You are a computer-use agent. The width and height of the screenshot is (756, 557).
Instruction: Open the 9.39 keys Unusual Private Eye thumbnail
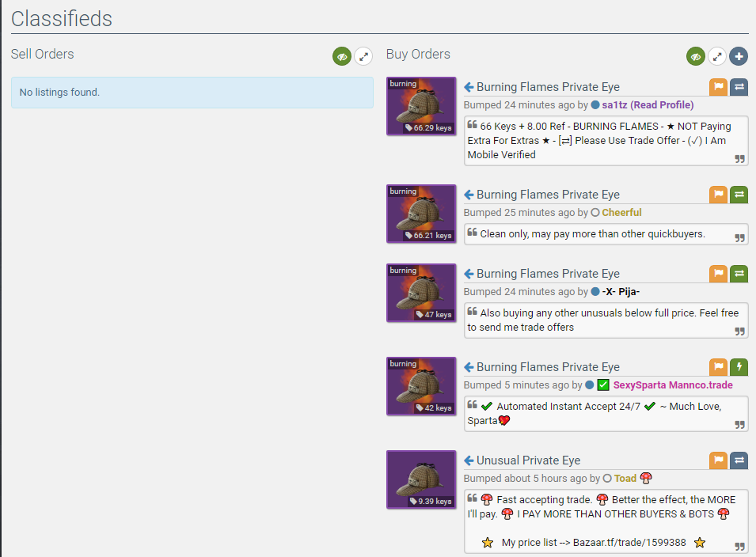421,479
